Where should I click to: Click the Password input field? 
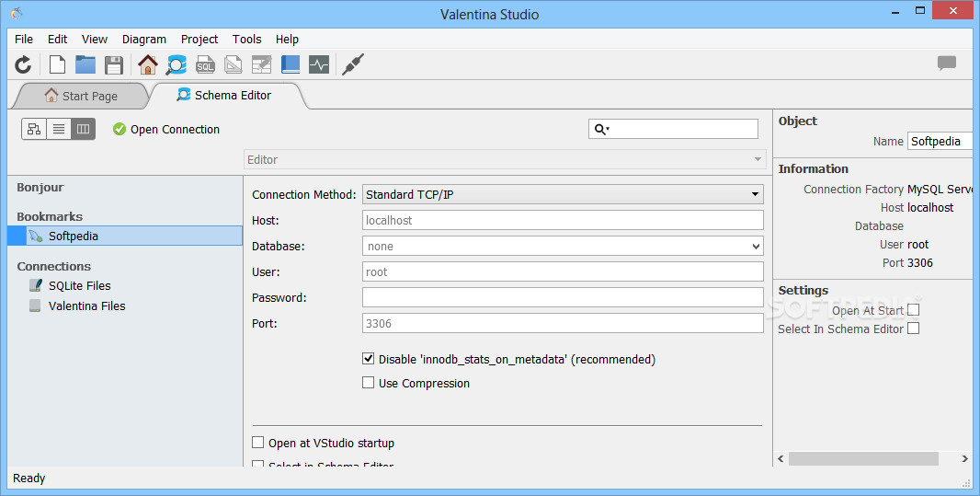[x=563, y=298]
